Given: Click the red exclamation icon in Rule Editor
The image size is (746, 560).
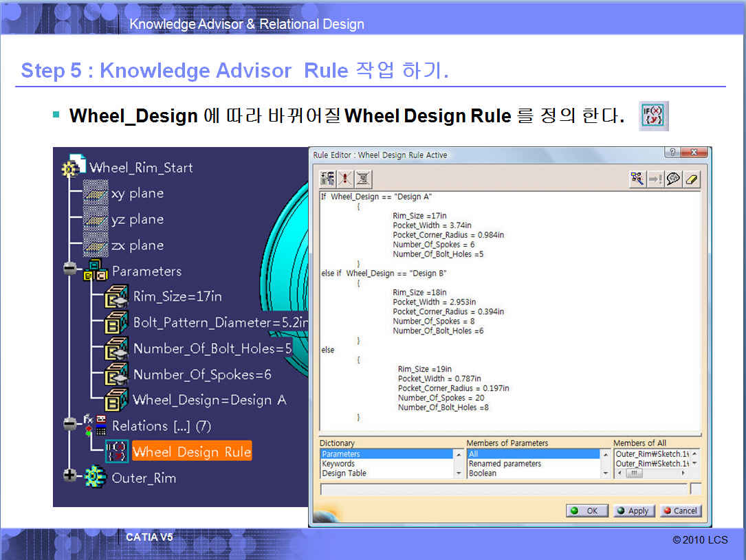Looking at the screenshot, I should point(345,179).
